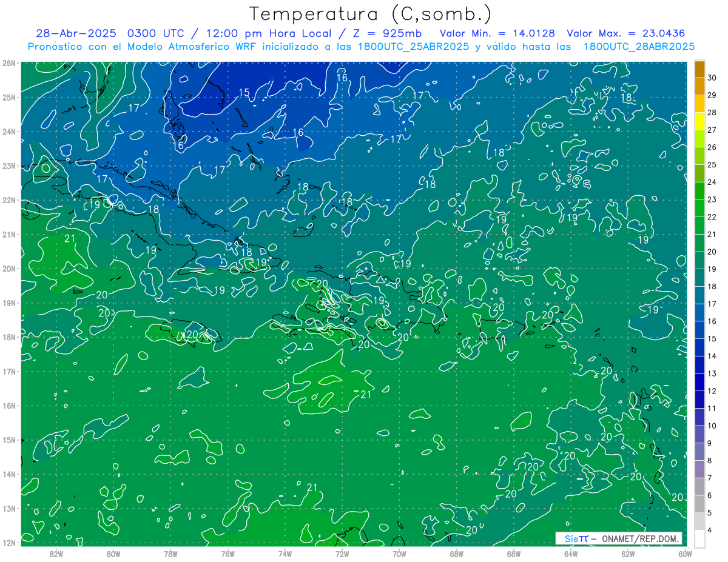Image resolution: width=728 pixels, height=562 pixels.
Task: Click the "25N" latitude axis label
Action: (x=9, y=98)
